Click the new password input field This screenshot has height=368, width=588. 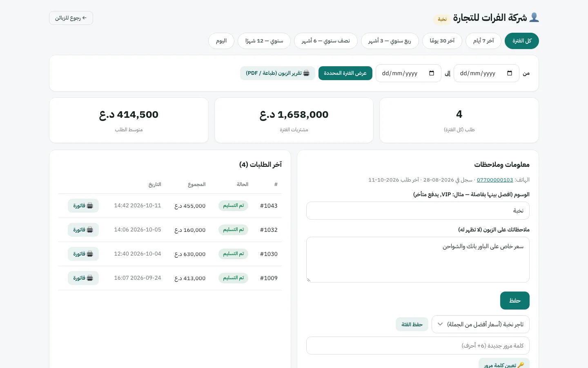418,346
